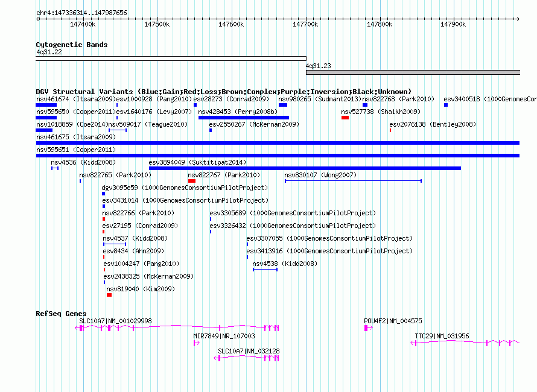Click esv28273 (Conrad2009) label
Screen dimensions: 537x392
pos(231,100)
